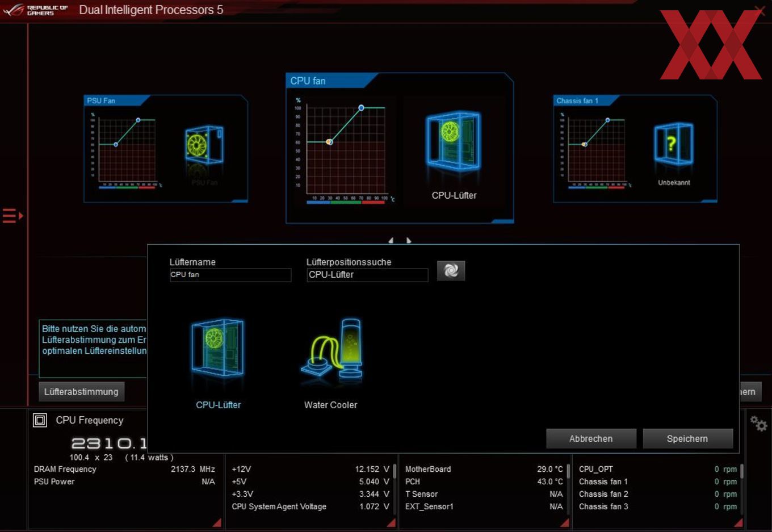
Task: Click the CPU-Lüfter case icon in CPU fan card
Action: [453, 141]
